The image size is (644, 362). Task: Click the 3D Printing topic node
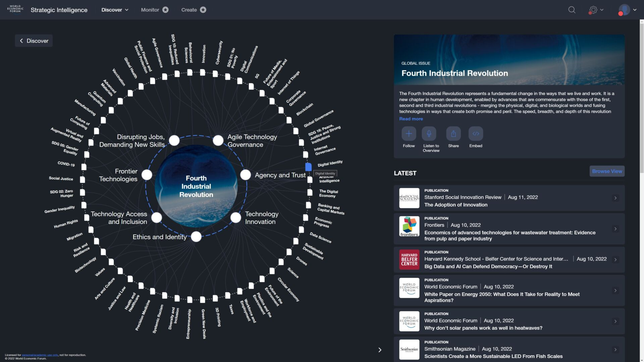(215, 298)
